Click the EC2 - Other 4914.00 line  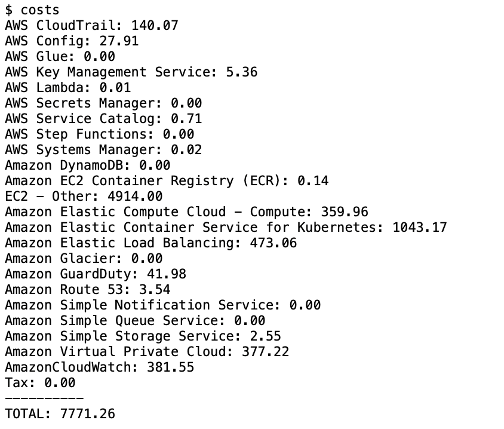(84, 197)
